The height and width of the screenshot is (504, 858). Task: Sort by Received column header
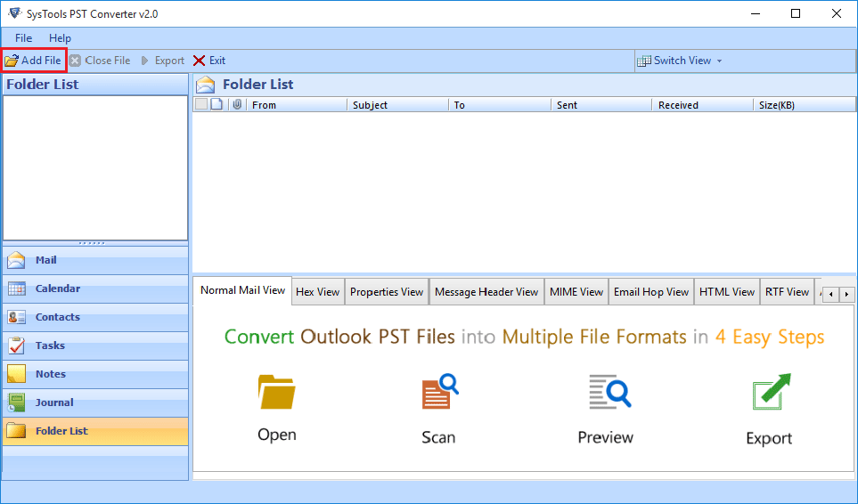pyautogui.click(x=703, y=105)
